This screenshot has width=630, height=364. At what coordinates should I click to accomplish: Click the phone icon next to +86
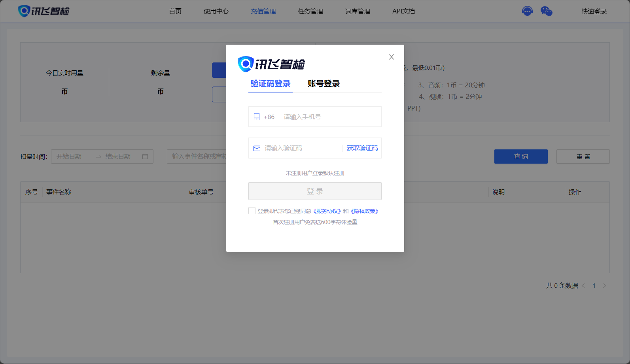[257, 117]
